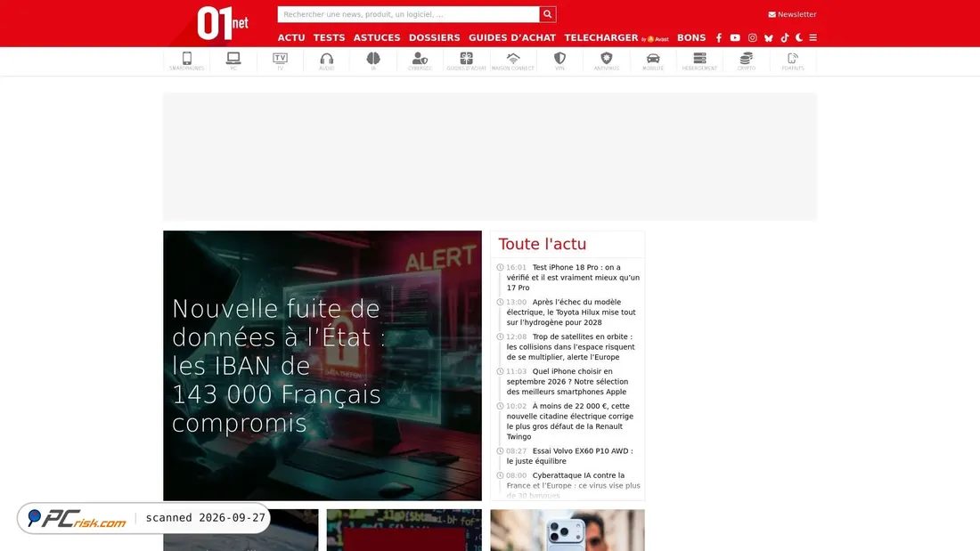Open the 01net TikTok profile
The height and width of the screenshot is (551, 980).
point(785,37)
